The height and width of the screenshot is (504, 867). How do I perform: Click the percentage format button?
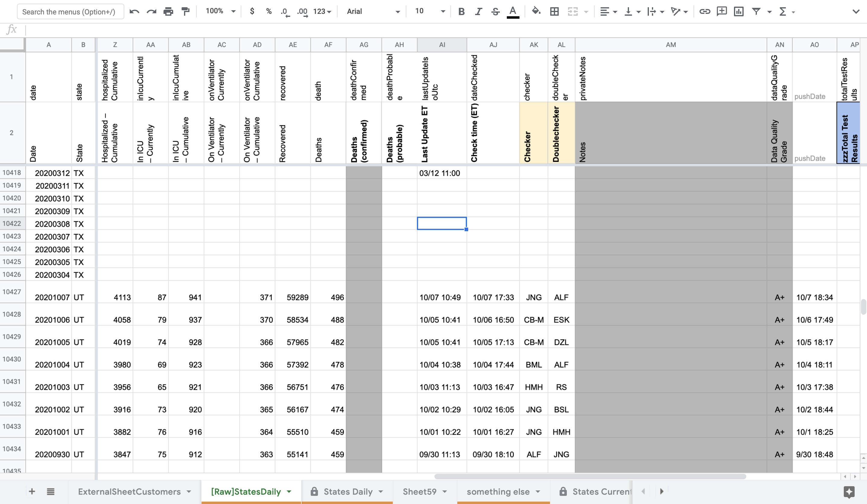coord(268,11)
